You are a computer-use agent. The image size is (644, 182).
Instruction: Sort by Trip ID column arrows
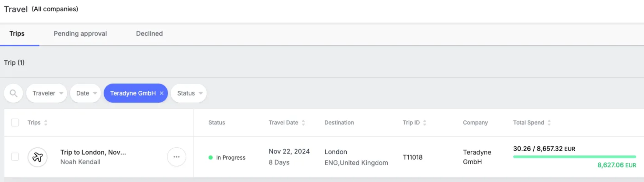[x=424, y=123]
